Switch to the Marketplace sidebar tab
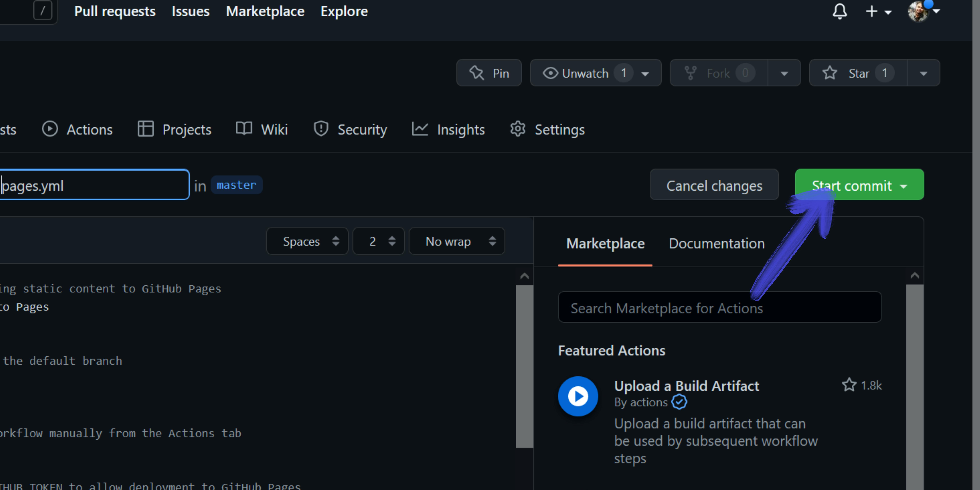Viewport: 980px width, 490px height. pyautogui.click(x=605, y=243)
